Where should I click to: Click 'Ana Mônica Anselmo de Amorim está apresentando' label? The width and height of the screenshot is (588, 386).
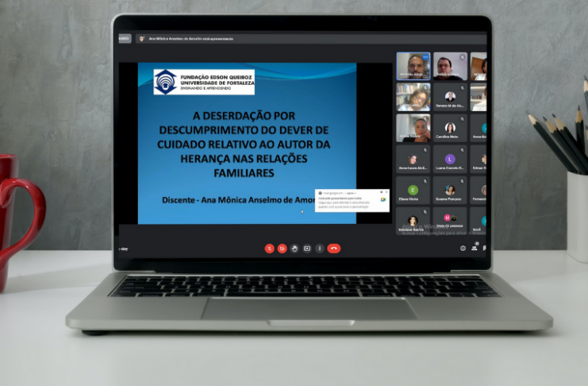191,39
